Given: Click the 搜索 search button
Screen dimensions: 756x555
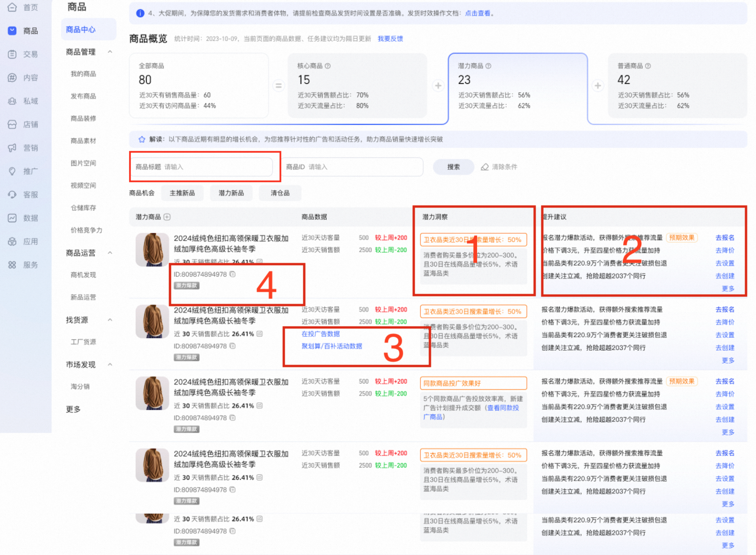Looking at the screenshot, I should 453,167.
